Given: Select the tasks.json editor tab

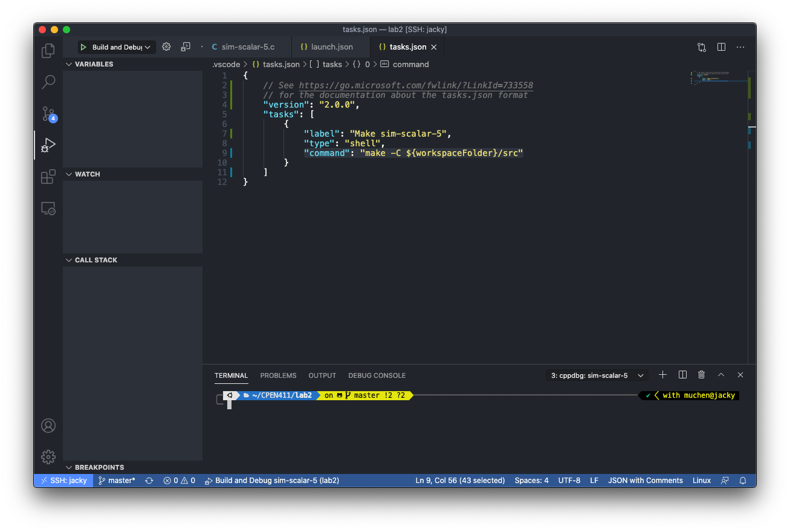Looking at the screenshot, I should [407, 47].
